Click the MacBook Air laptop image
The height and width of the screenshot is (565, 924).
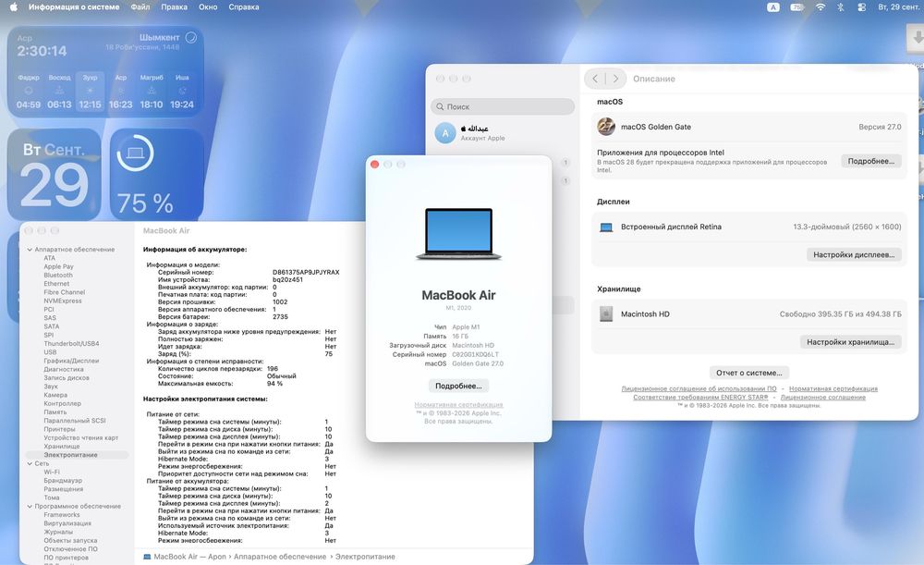pos(458,234)
